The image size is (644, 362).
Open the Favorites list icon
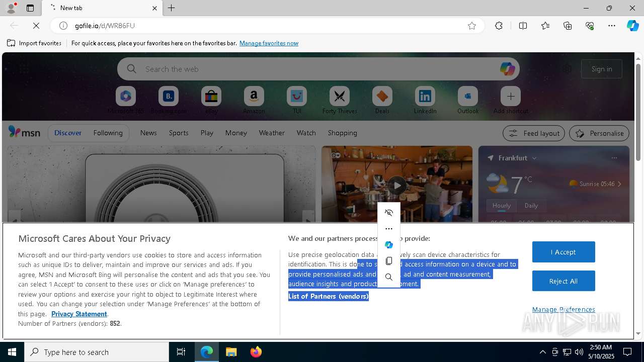[x=545, y=26]
